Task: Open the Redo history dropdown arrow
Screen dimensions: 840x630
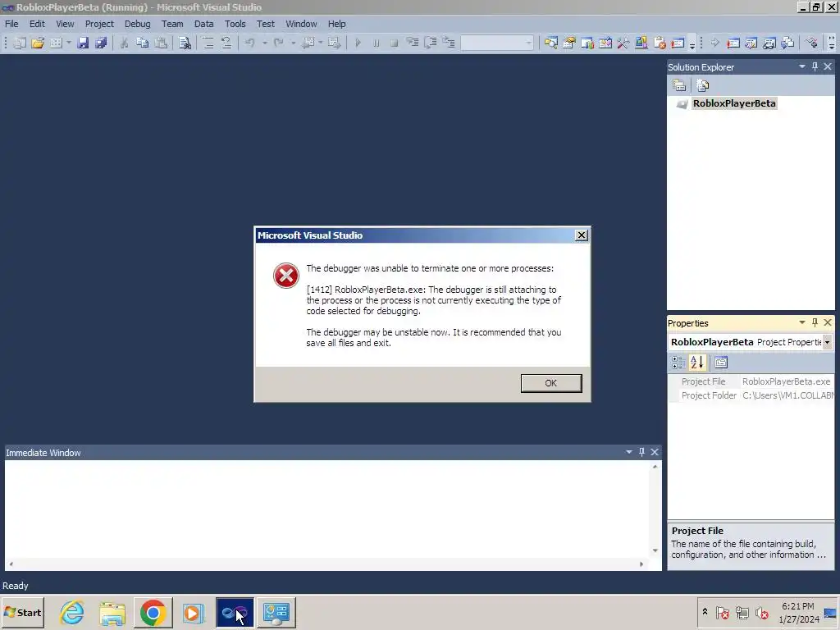Action: click(293, 43)
